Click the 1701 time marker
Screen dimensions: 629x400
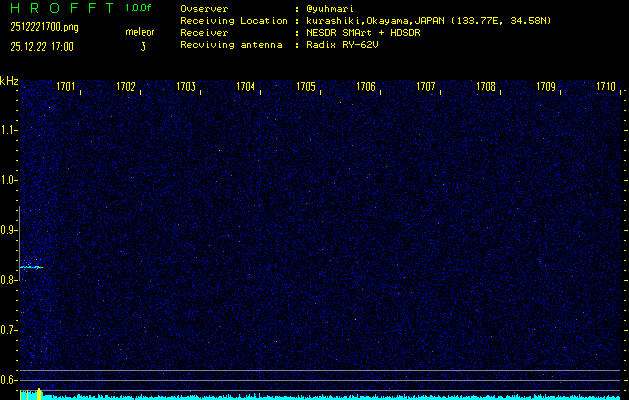click(x=66, y=87)
